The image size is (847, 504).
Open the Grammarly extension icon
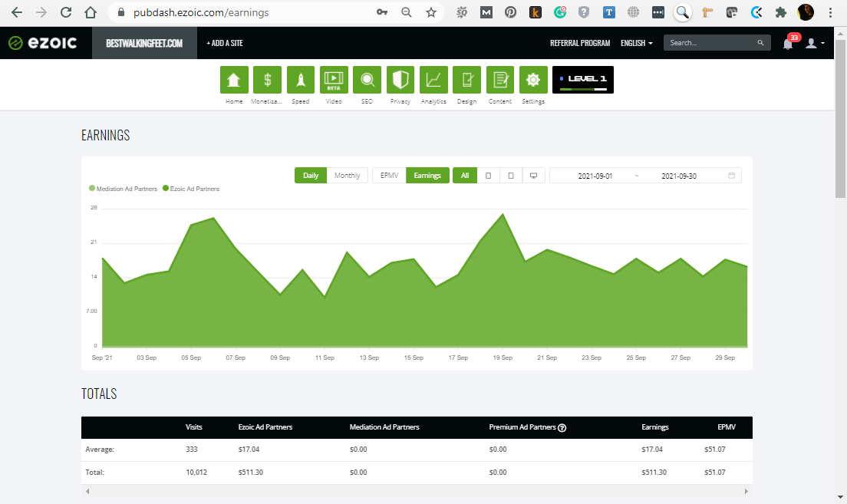(x=559, y=12)
